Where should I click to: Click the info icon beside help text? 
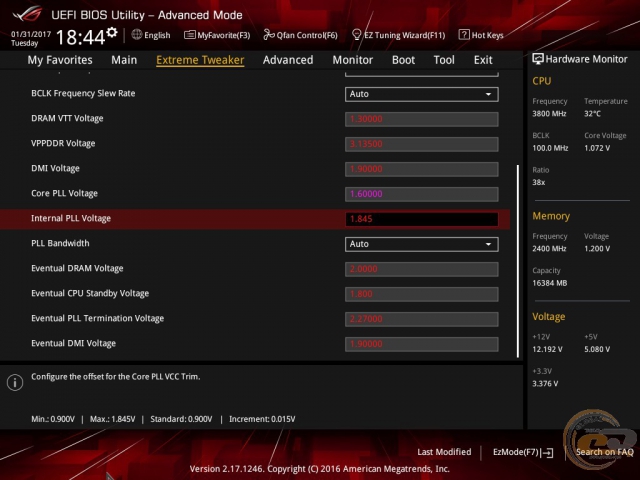pyautogui.click(x=15, y=382)
